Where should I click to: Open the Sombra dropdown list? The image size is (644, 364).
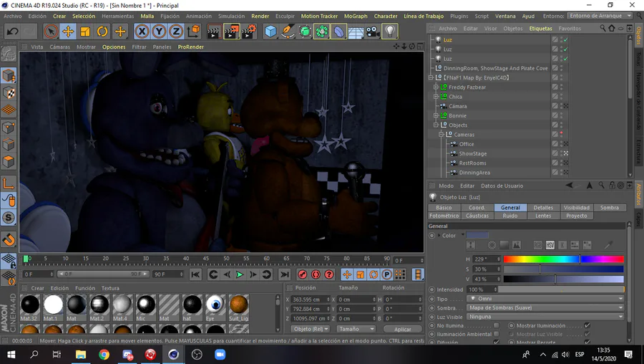click(546, 307)
